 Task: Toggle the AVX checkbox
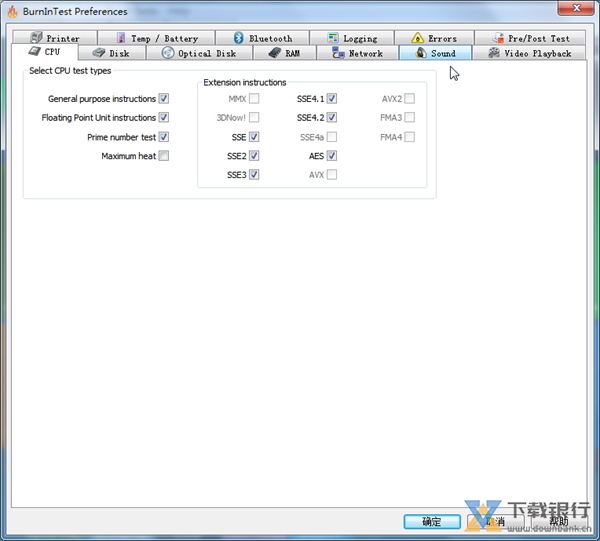(x=332, y=174)
